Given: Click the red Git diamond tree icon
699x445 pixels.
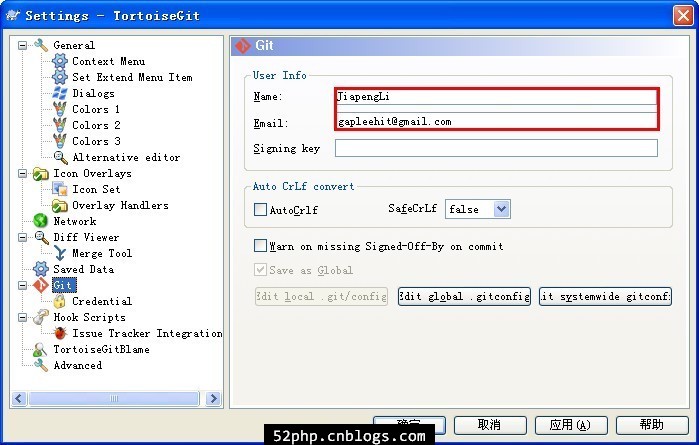Looking at the screenshot, I should pyautogui.click(x=41, y=285).
